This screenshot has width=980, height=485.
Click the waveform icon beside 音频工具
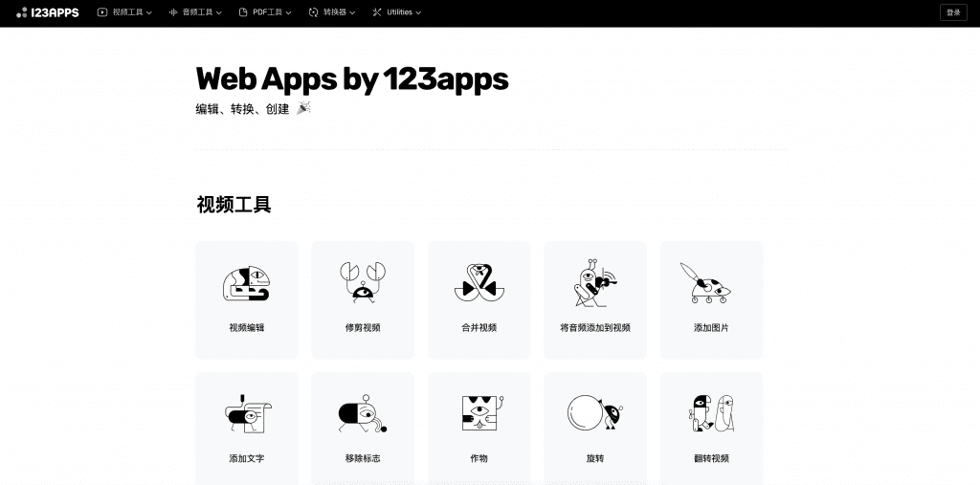click(173, 12)
